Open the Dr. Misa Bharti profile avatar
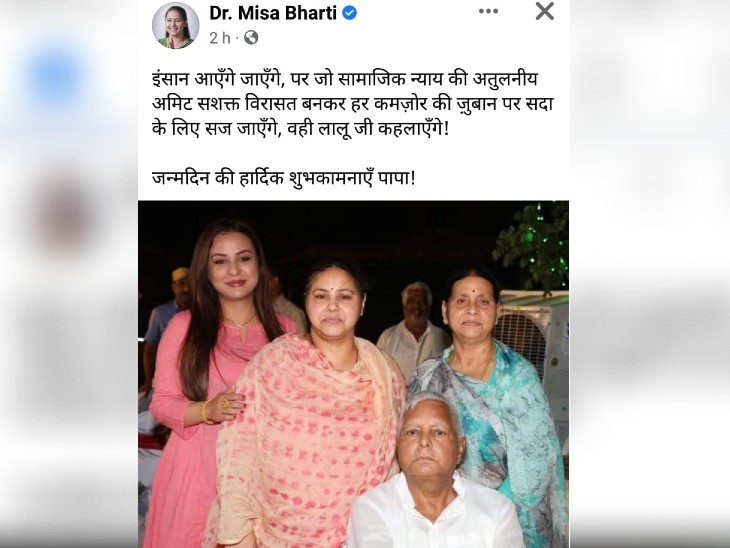 click(x=176, y=25)
